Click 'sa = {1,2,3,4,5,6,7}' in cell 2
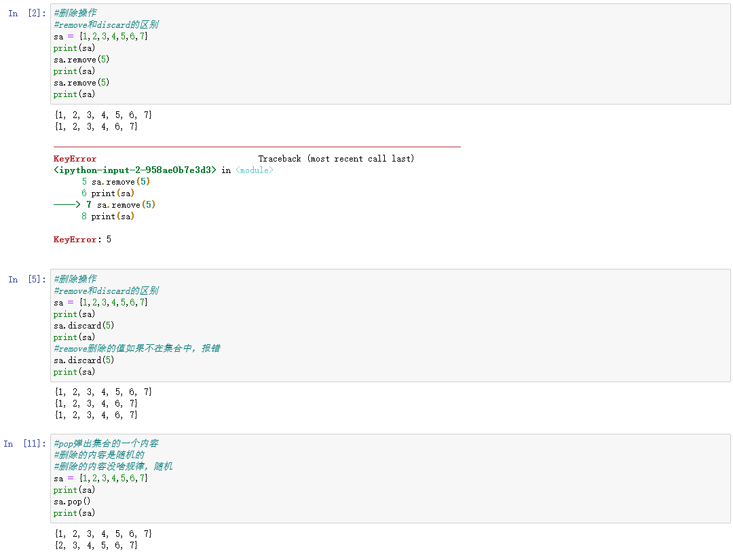This screenshot has width=733, height=560. point(100,36)
